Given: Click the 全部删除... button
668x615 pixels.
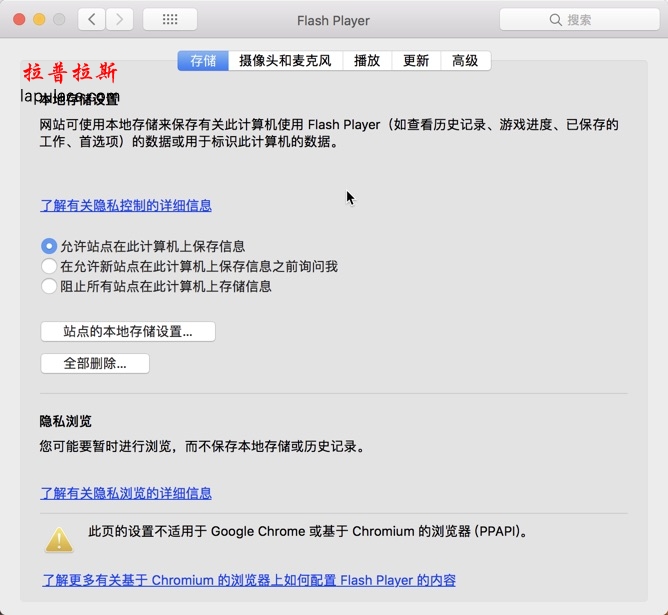Looking at the screenshot, I should [95, 363].
